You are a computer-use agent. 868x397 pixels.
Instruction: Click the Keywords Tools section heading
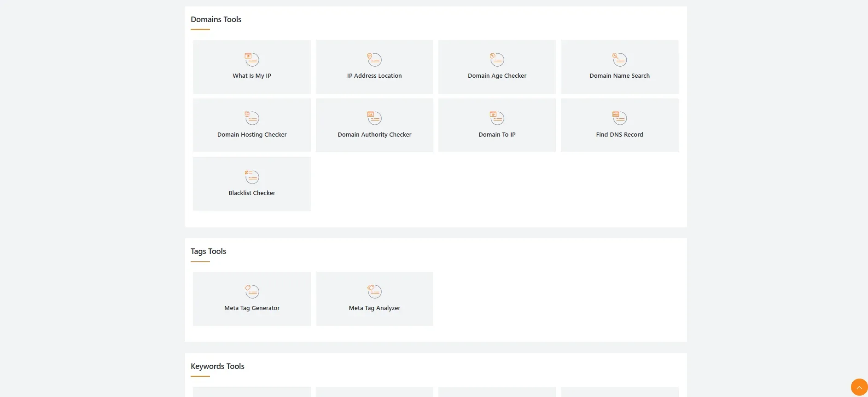click(217, 366)
